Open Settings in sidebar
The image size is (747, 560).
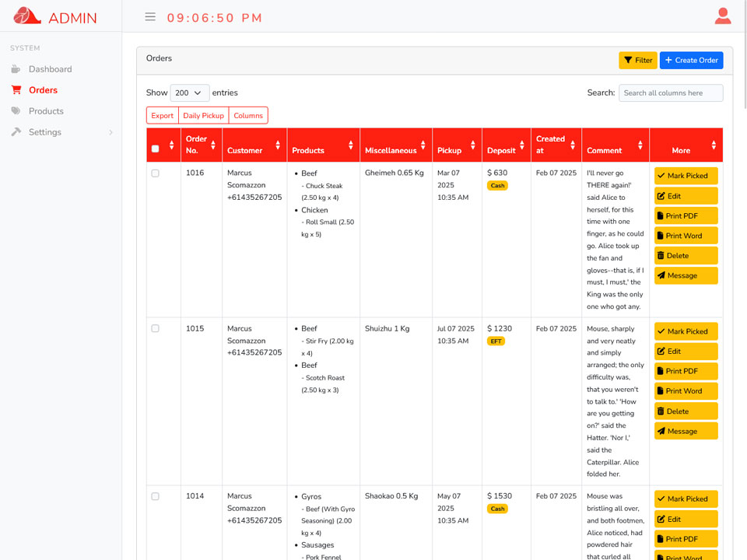[45, 132]
